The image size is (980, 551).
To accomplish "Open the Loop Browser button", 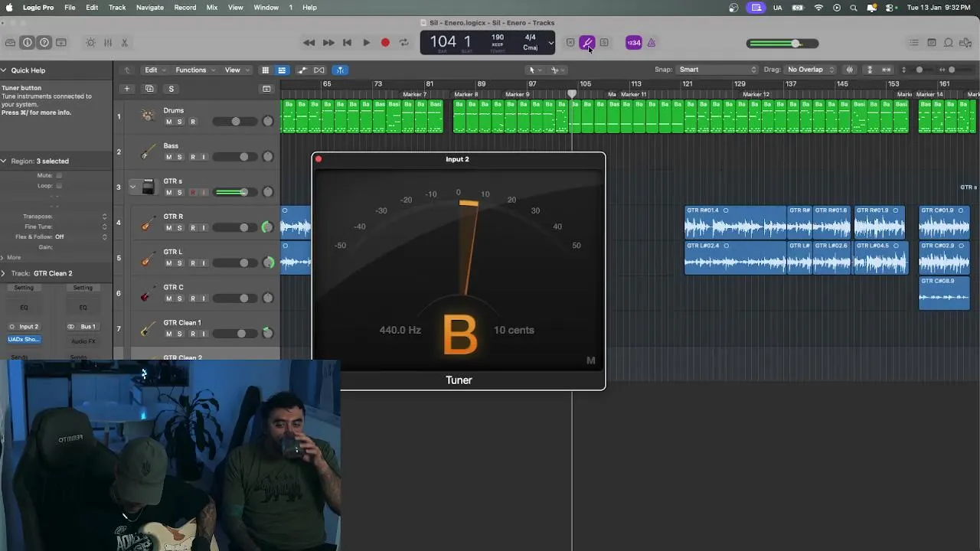I will click(949, 43).
